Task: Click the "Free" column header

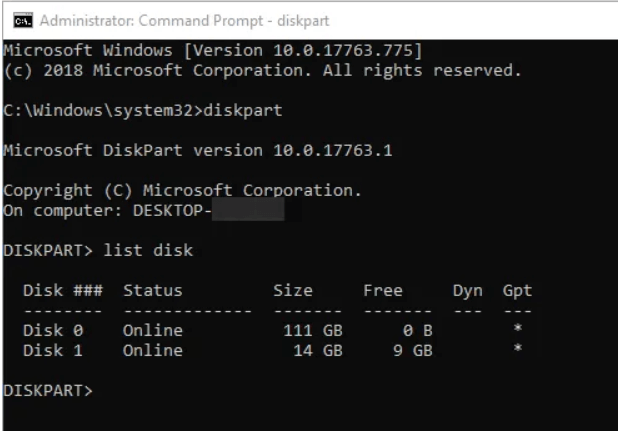Action: [382, 291]
